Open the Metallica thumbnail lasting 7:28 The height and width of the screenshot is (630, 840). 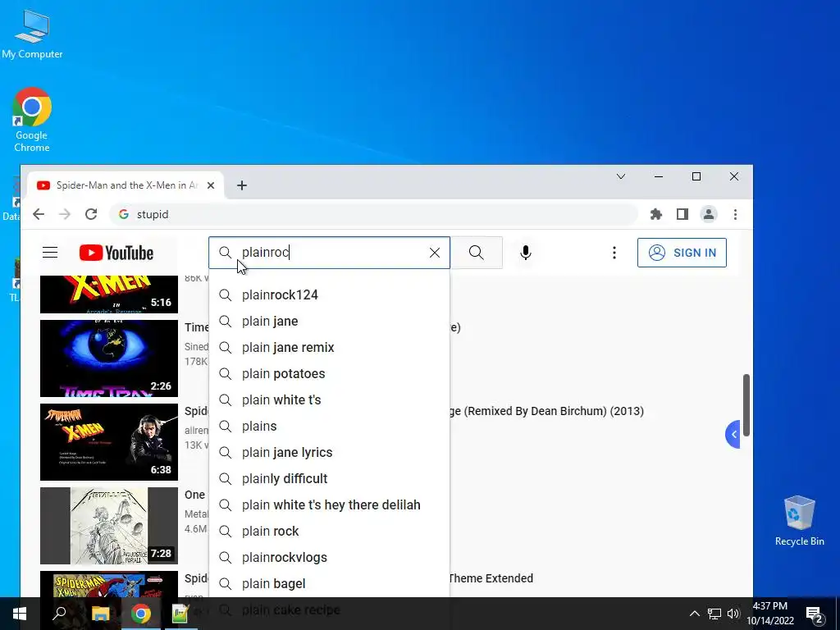[x=109, y=526]
